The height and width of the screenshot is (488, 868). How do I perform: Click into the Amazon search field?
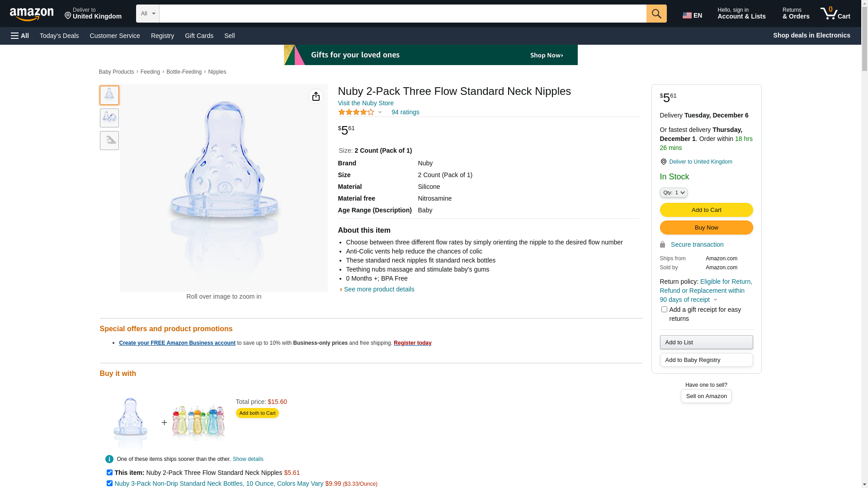(x=402, y=14)
